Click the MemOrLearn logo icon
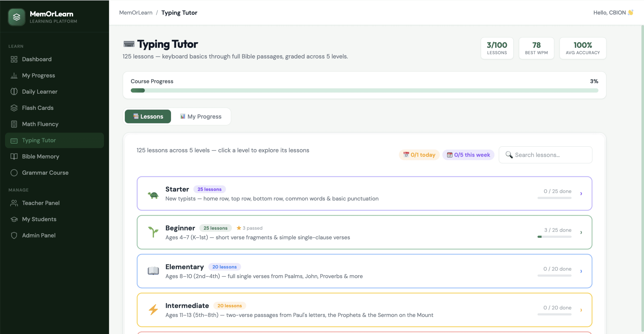The height and width of the screenshot is (334, 644). pos(17,17)
